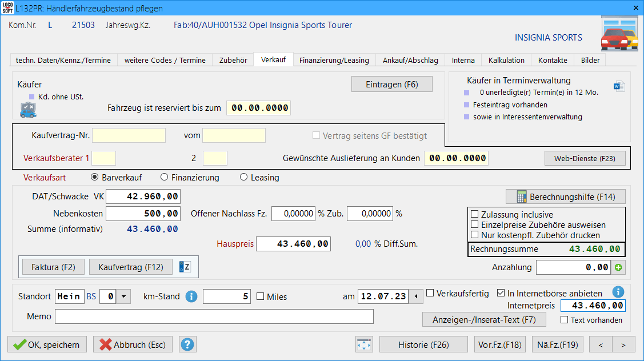Open the info icon beside km-Stand
Image resolution: width=644 pixels, height=361 pixels.
coord(191,296)
